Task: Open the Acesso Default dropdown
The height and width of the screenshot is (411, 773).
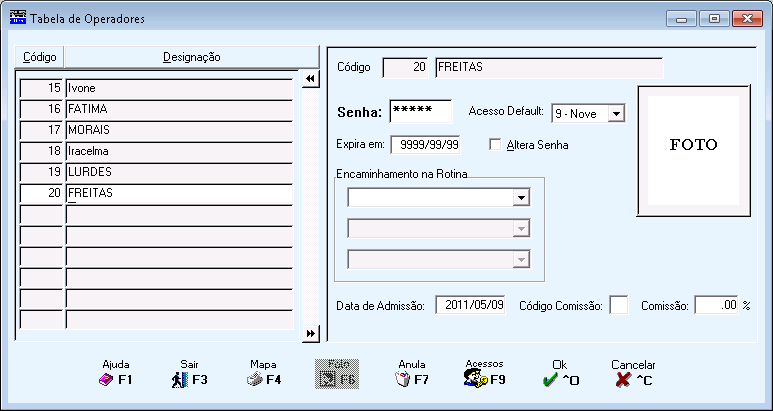Action: (616, 114)
